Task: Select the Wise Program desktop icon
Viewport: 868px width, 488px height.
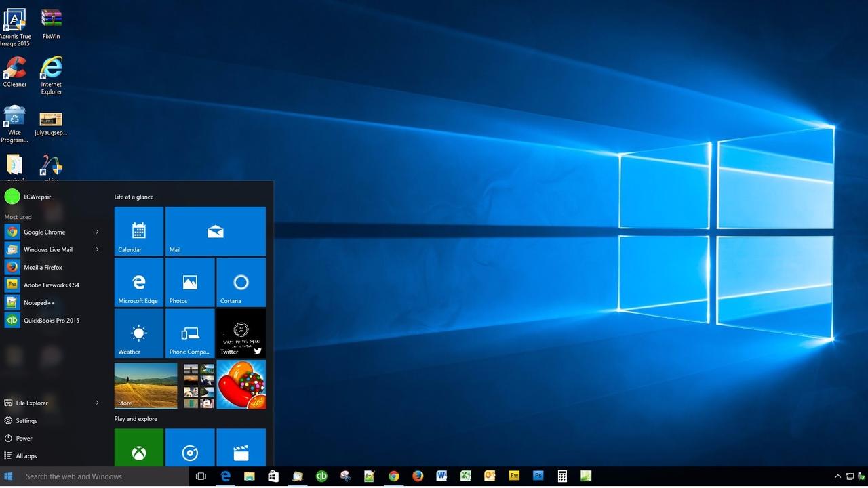Action: (x=15, y=124)
